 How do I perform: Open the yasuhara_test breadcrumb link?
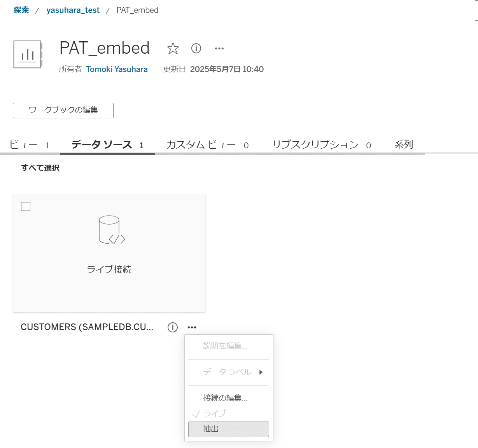tap(73, 10)
